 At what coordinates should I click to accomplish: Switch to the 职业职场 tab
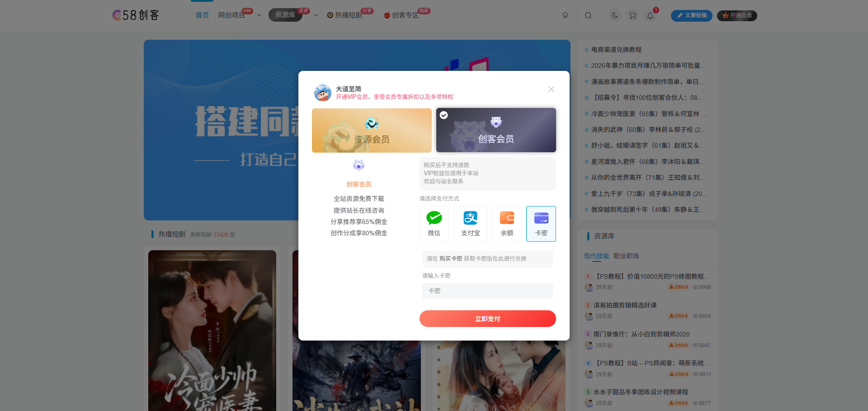click(x=626, y=256)
